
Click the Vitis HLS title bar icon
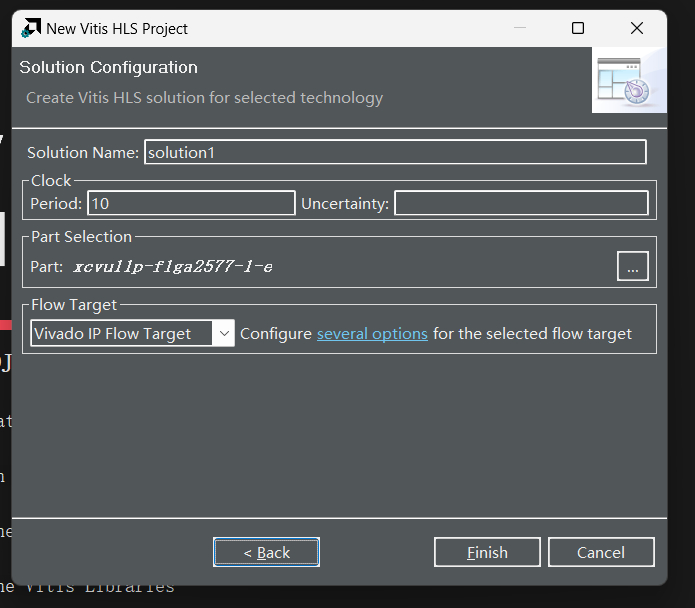click(31, 28)
